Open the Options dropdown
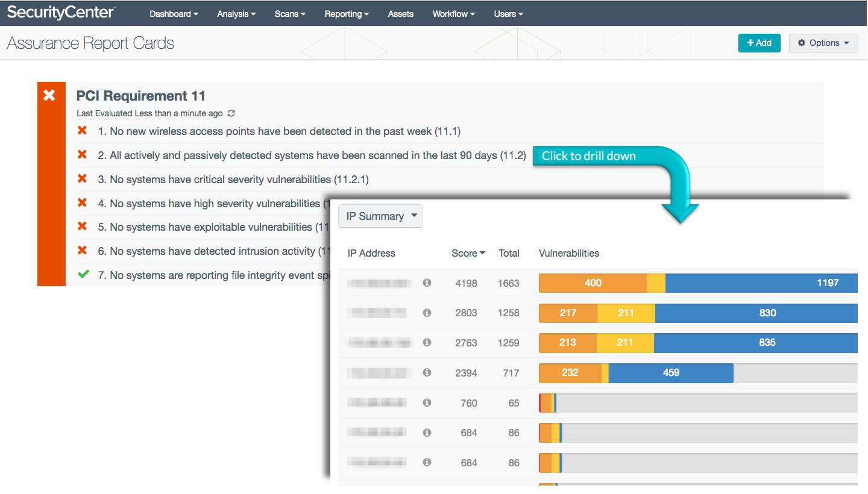The width and height of the screenshot is (868, 494). click(x=823, y=43)
